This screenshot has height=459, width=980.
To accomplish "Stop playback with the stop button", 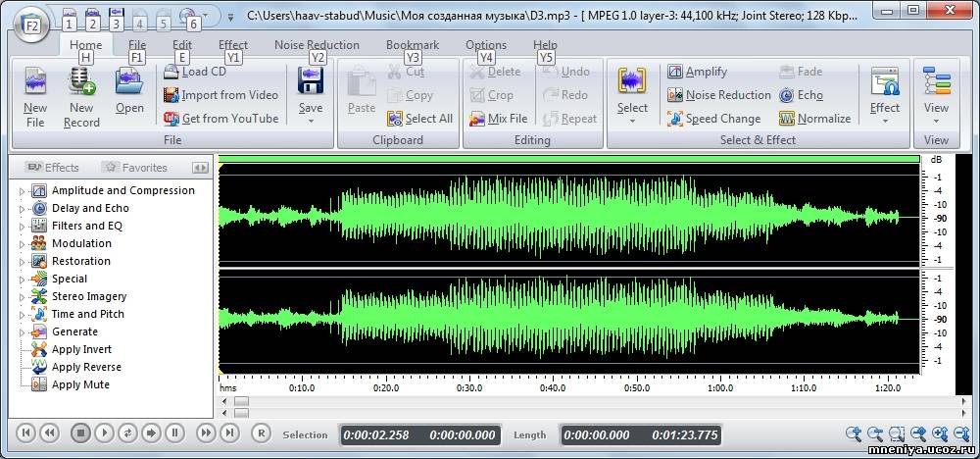I will tap(80, 433).
